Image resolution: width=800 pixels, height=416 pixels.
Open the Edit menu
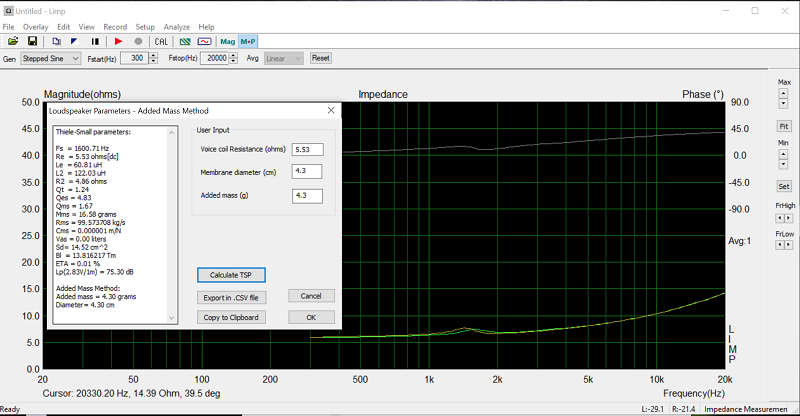[x=63, y=27]
